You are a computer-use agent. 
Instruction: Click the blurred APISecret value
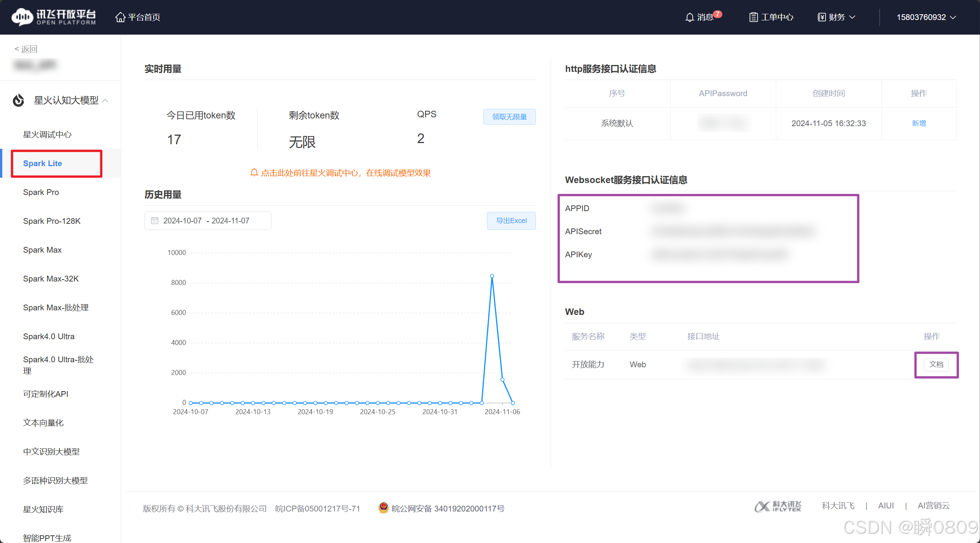click(733, 232)
